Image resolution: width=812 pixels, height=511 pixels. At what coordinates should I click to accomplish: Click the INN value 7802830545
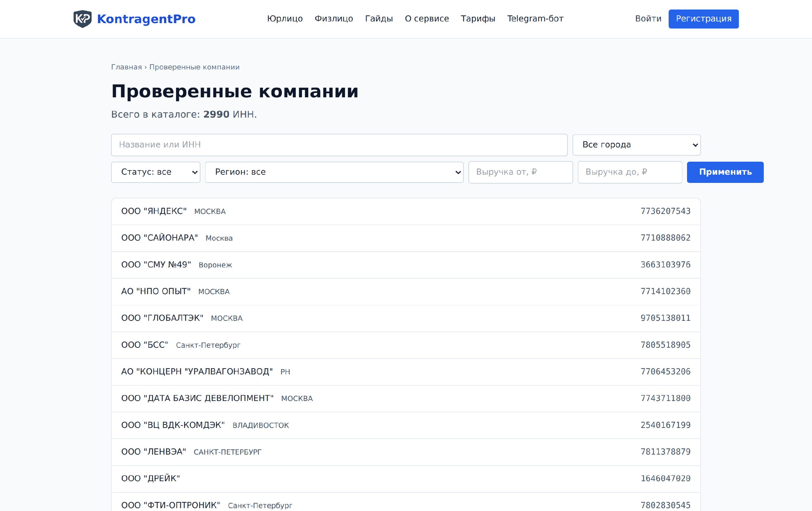click(x=665, y=506)
